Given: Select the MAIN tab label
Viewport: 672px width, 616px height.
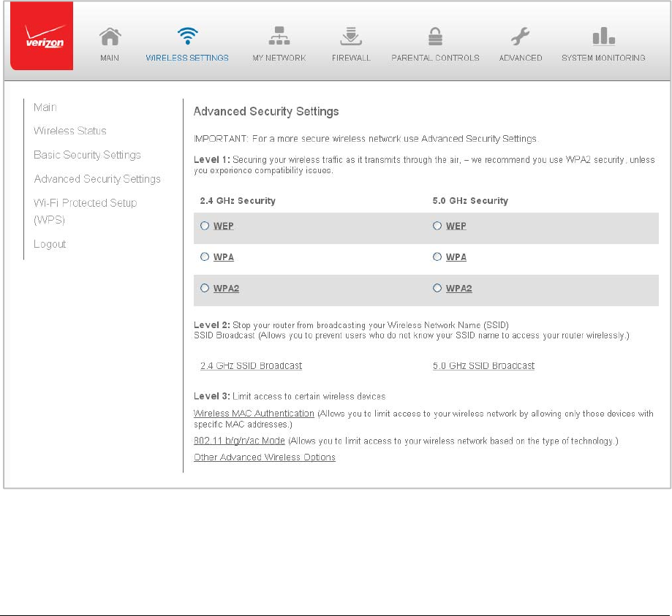Looking at the screenshot, I should 110,58.
